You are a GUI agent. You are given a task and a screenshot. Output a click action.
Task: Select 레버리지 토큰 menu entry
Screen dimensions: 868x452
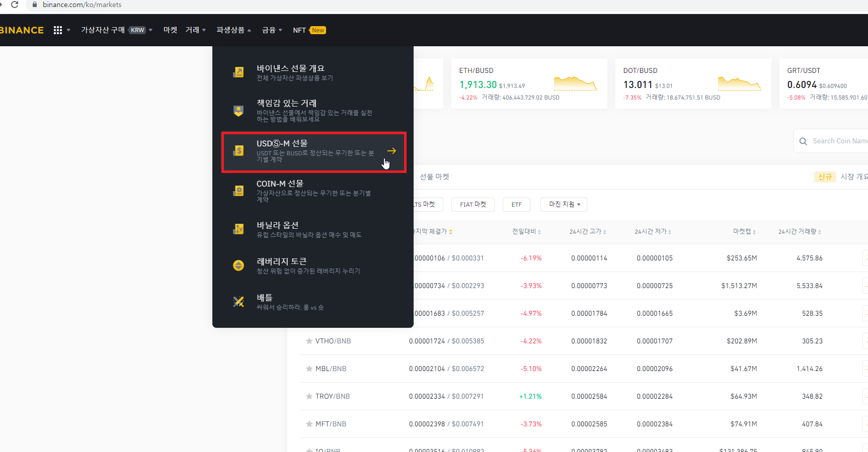tap(313, 265)
